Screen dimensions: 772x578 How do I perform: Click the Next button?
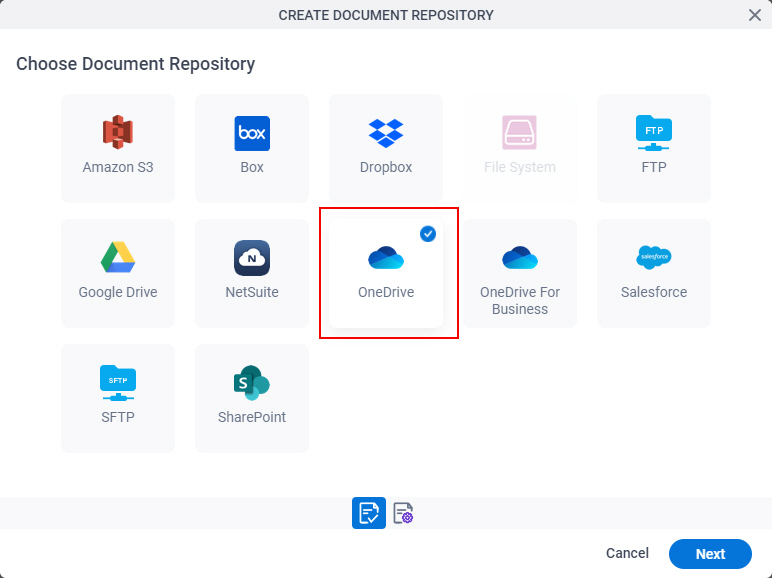pos(710,554)
